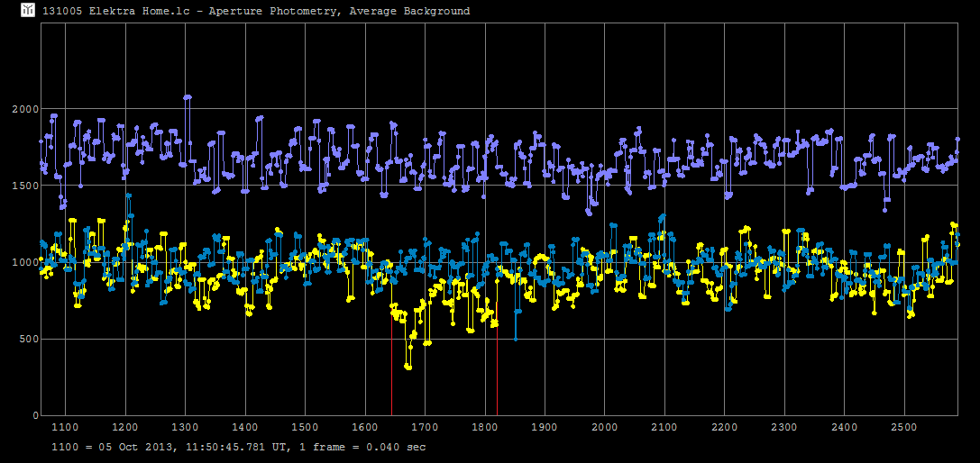Click the app icon beside the light curve title
980x463 pixels.
[x=28, y=10]
